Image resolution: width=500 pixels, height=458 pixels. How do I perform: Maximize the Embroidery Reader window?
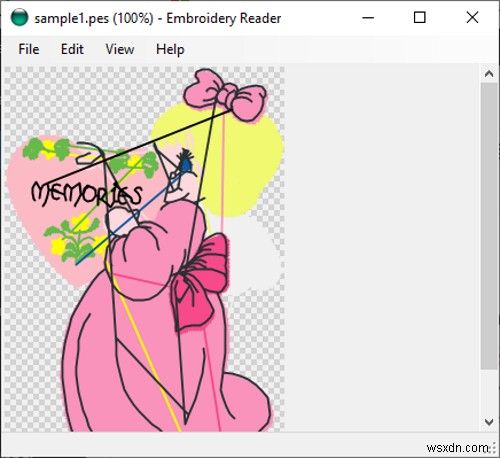(420, 18)
